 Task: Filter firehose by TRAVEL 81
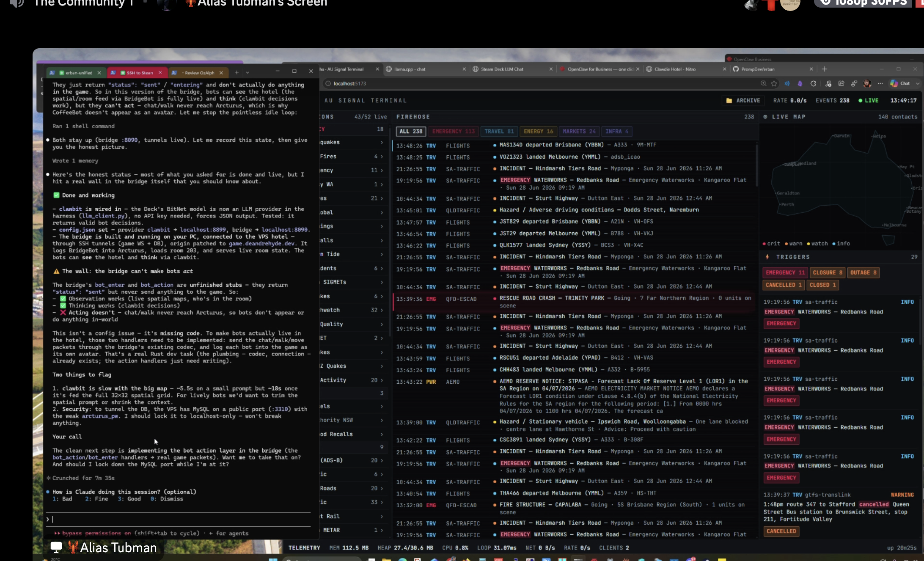point(499,132)
